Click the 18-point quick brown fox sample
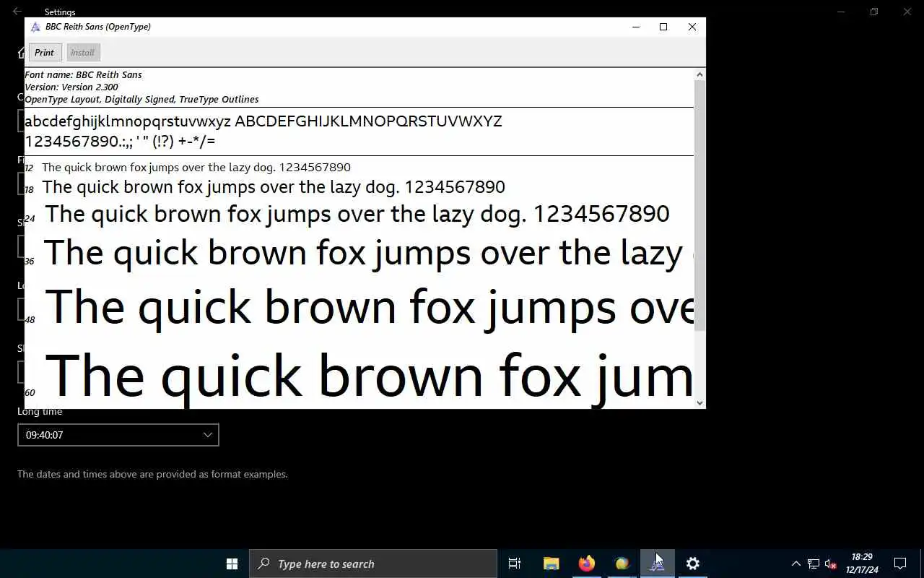Screen dimensions: 924x578 (274, 187)
